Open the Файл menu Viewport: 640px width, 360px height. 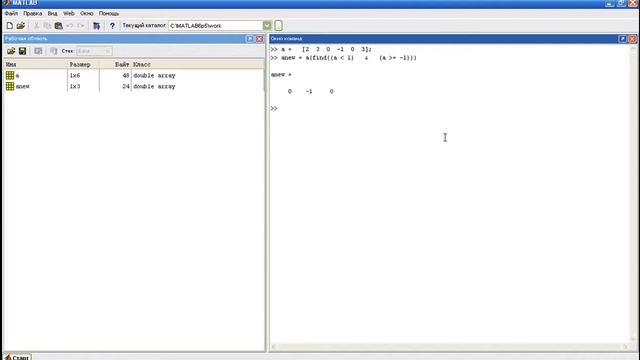point(11,13)
